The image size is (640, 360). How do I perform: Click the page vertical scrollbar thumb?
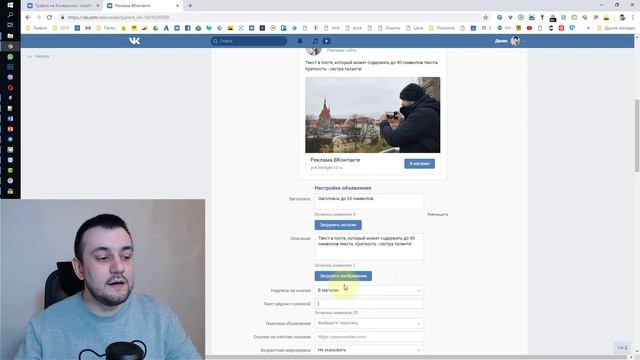[637, 136]
